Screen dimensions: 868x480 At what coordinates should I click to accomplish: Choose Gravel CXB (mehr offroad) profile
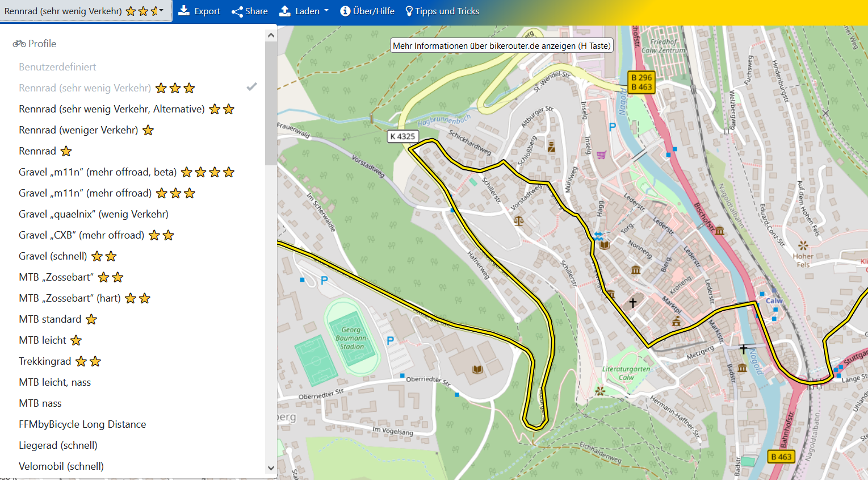97,235
